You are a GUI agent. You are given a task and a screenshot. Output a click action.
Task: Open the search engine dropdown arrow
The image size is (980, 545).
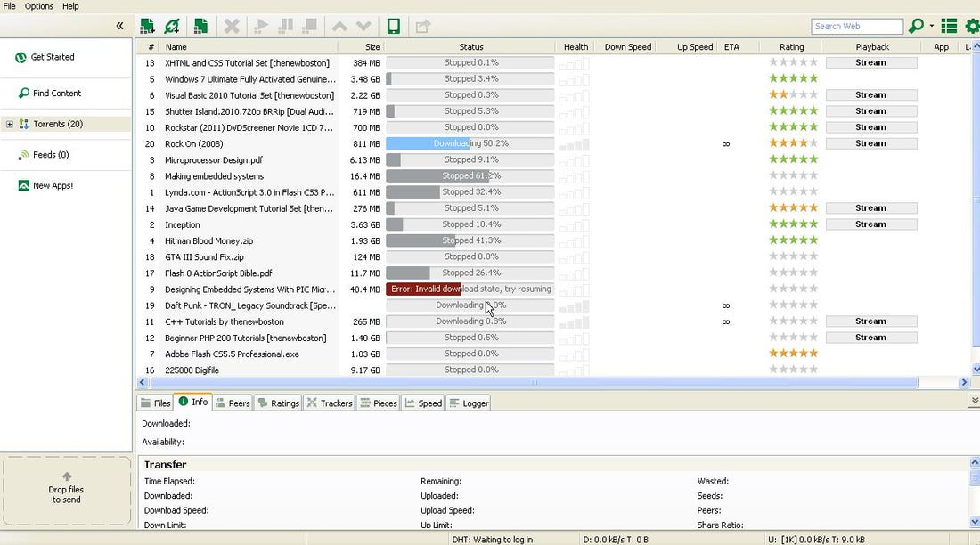931,25
